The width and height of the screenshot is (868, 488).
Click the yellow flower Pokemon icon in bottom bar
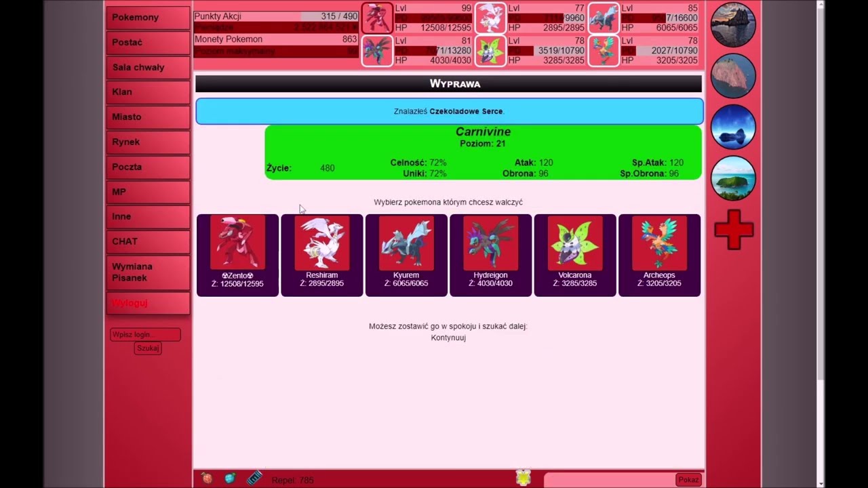[523, 478]
